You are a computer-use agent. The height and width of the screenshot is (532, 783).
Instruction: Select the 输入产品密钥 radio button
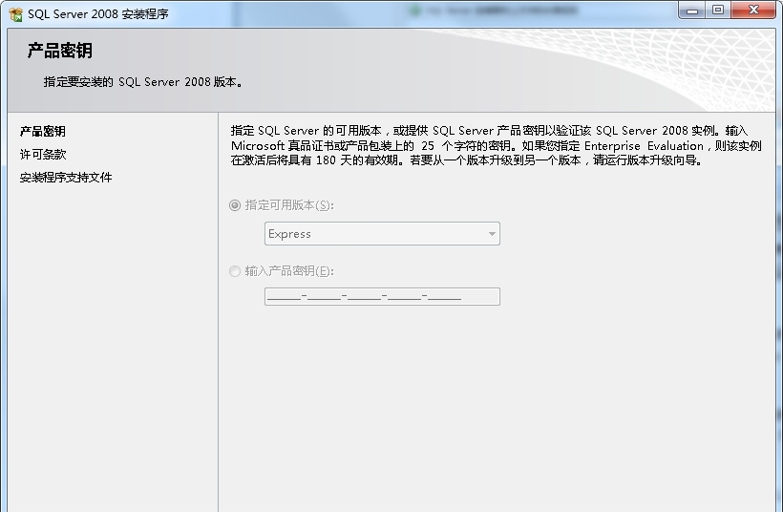(x=235, y=271)
